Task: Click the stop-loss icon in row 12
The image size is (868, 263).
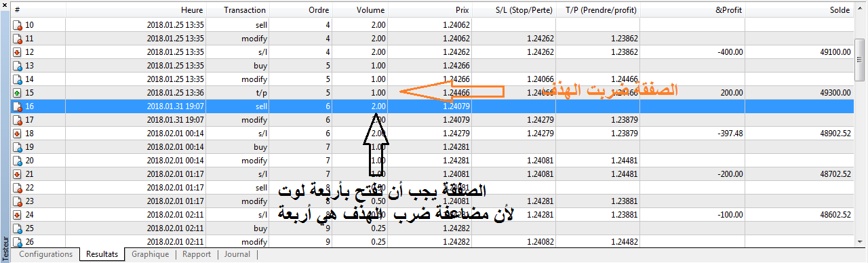Action: [x=18, y=52]
